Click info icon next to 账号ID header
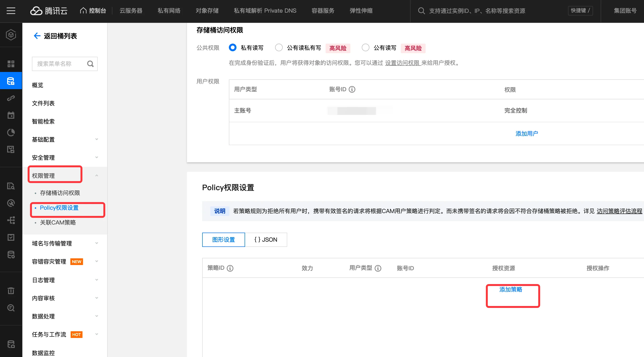 pos(352,89)
